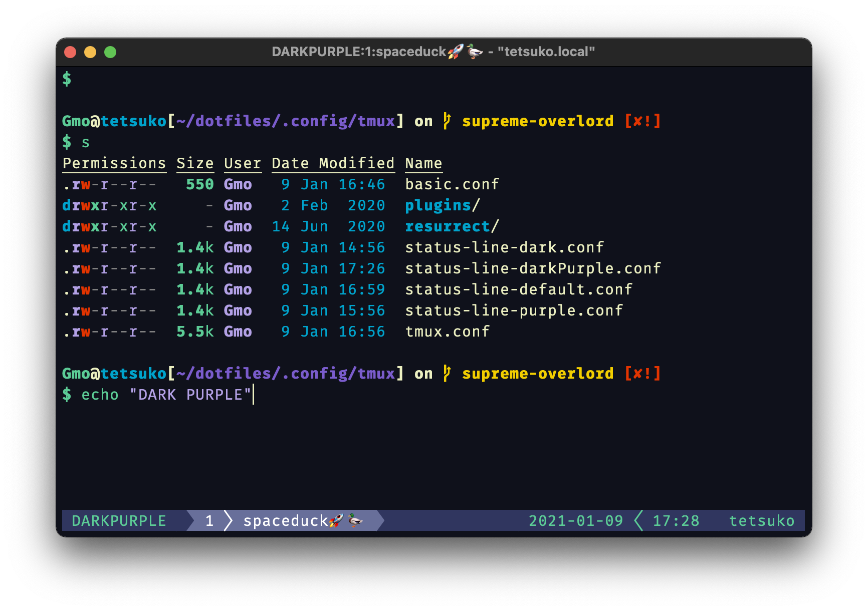Image resolution: width=868 pixels, height=611 pixels.
Task: Click the date 2021-01-09 in status bar
Action: pyautogui.click(x=576, y=521)
